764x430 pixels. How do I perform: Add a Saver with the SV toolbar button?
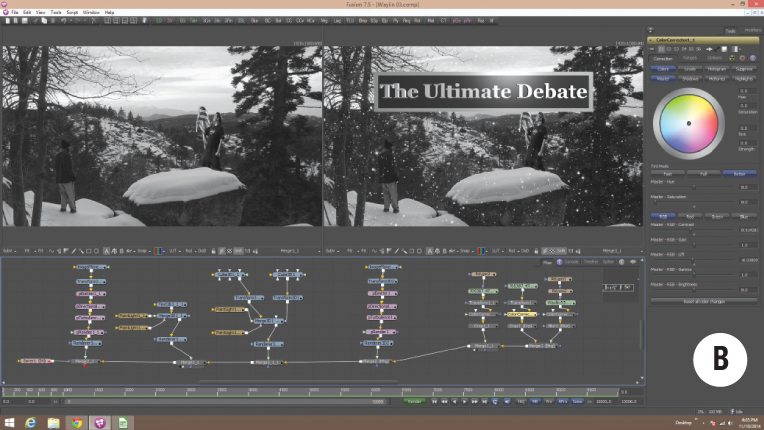tap(170, 21)
